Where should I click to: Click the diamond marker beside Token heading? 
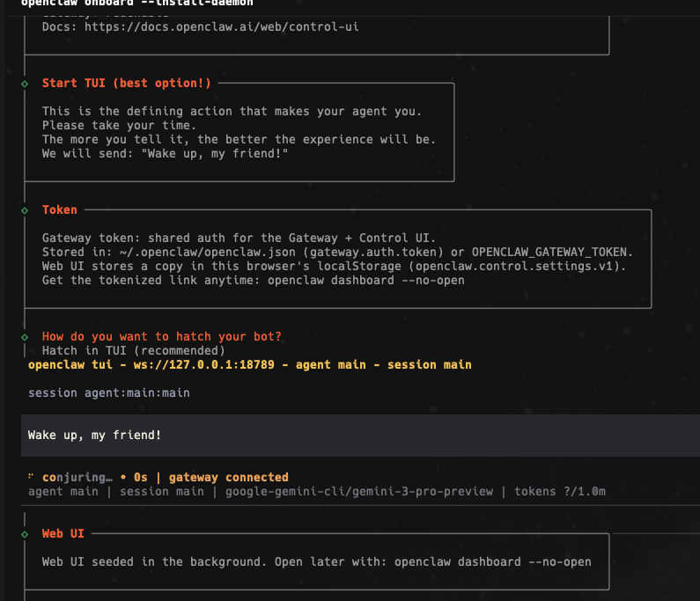pos(25,210)
